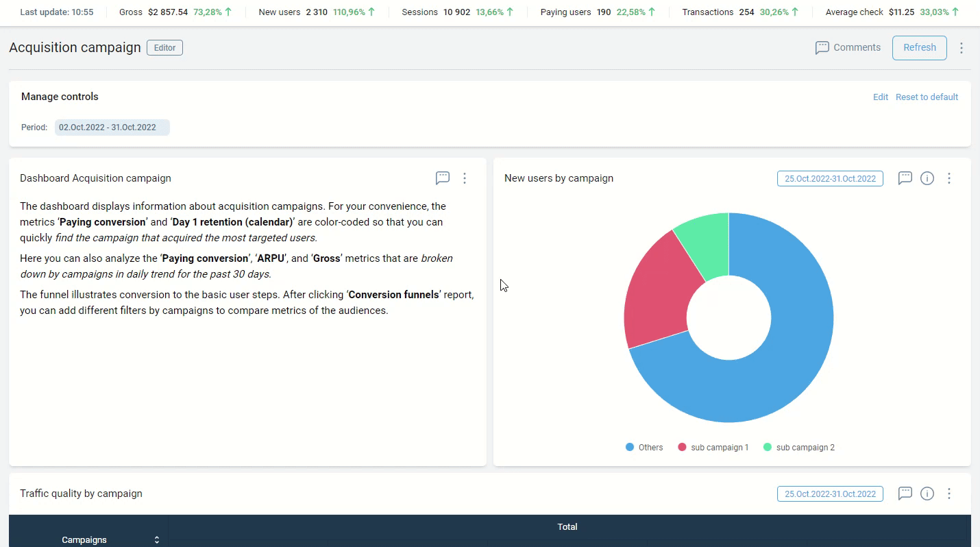Screen dimensions: 980x547
Task: Click the Edit link in Manage controls
Action: 880,97
